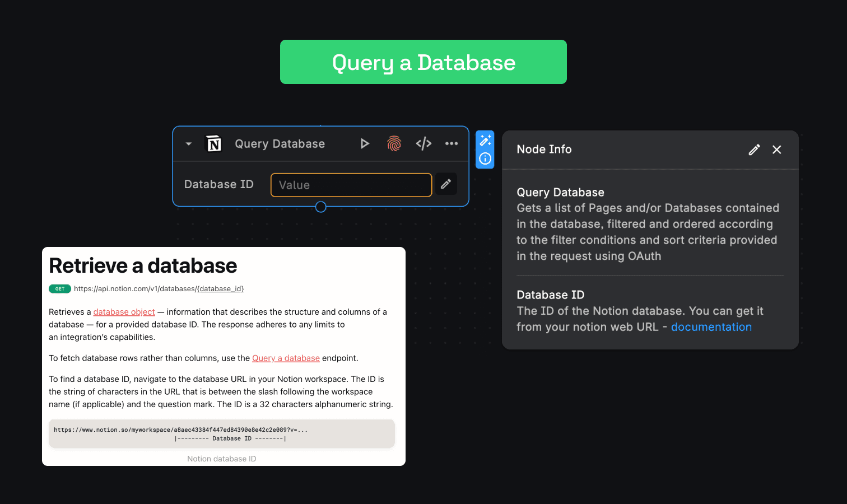Click the Notion logo on the Query Database node
Screen dimensions: 847x504
(214, 143)
